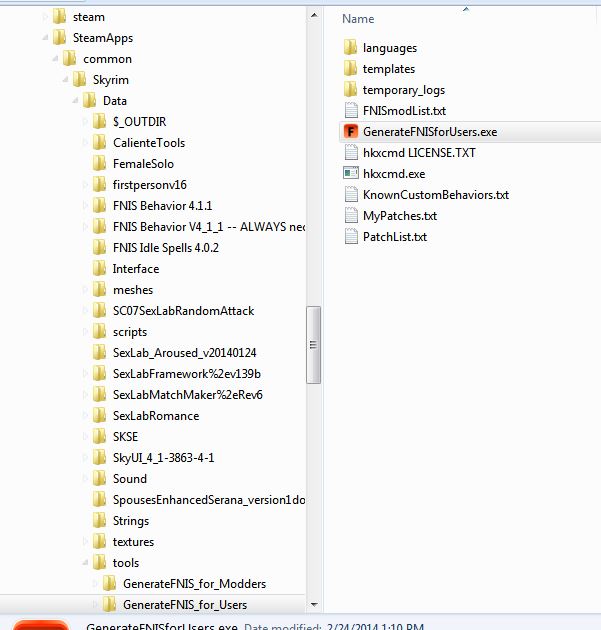Click the PatchList.txt file icon
Viewport: 601px width, 630px height.
point(351,236)
